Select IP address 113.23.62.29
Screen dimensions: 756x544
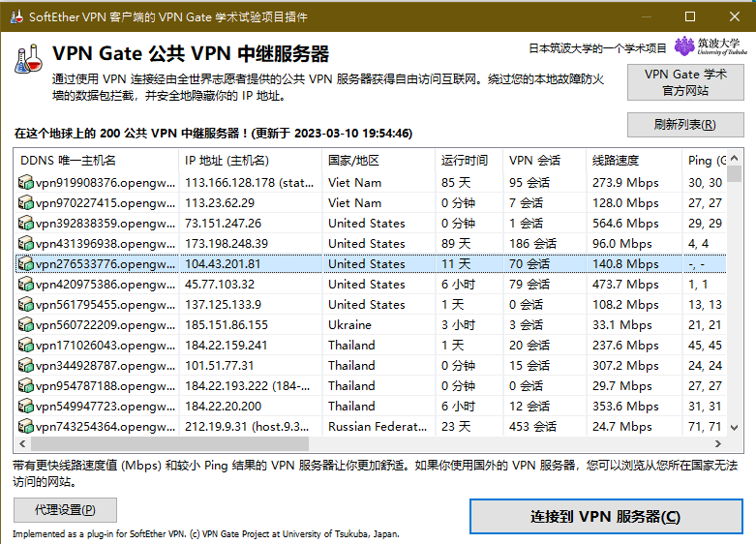pyautogui.click(x=220, y=203)
